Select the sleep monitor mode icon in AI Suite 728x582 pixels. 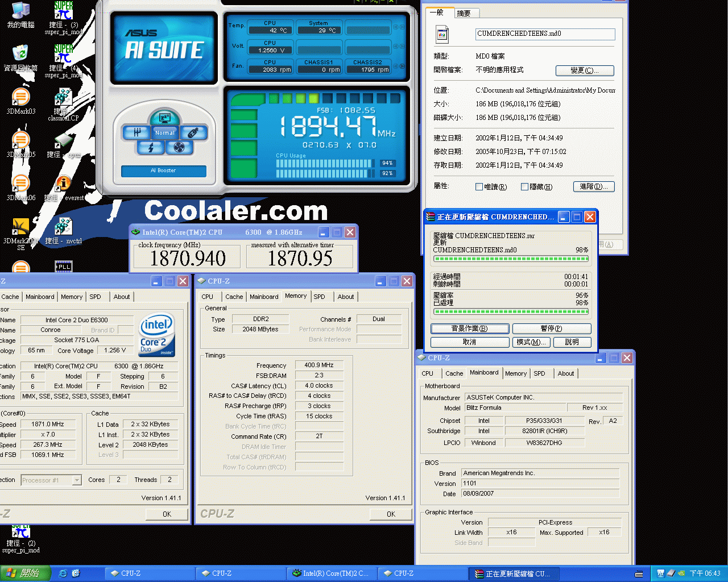[165, 118]
